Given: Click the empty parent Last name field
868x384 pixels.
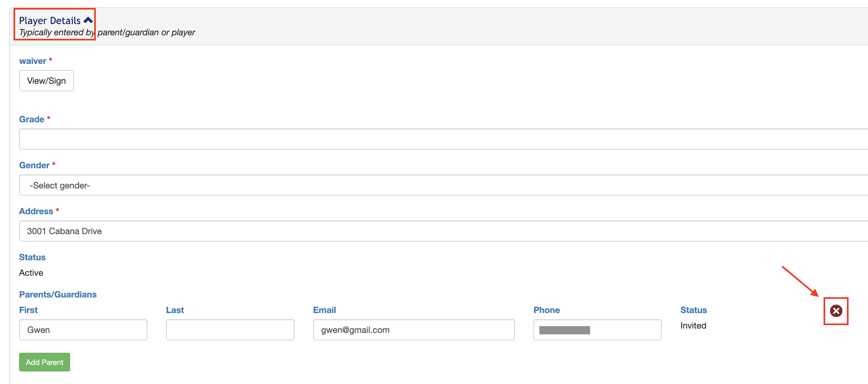Looking at the screenshot, I should tap(230, 330).
